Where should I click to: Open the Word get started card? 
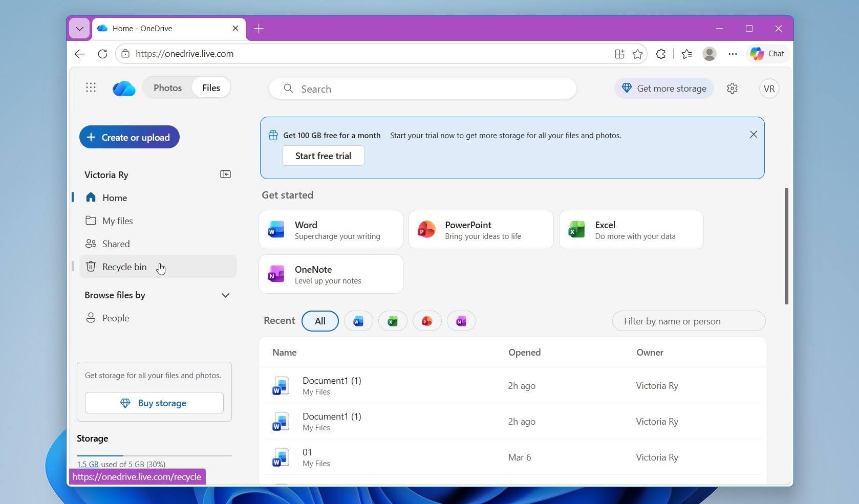click(x=331, y=230)
